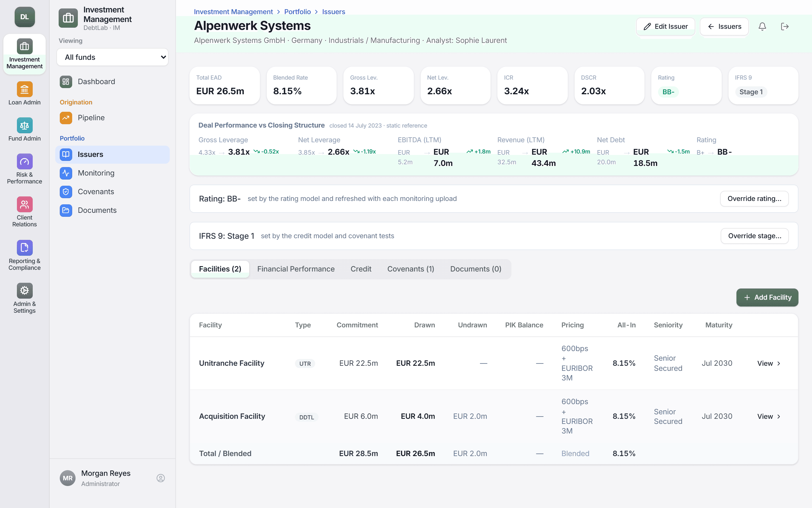Viewport: 812px width, 508px height.
Task: Open the Loan Admin module
Action: point(25,93)
